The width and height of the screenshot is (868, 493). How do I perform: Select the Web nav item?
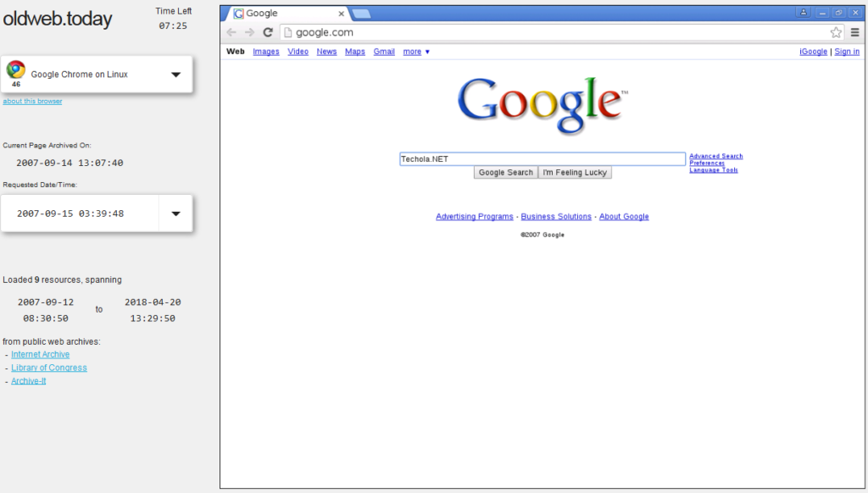coord(236,52)
